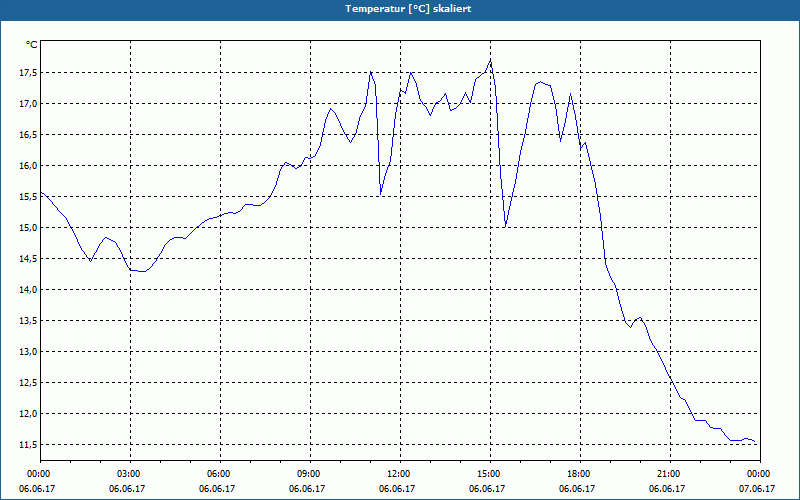Image resolution: width=800 pixels, height=500 pixels.
Task: Click the 13,0 y-axis label
Action: tap(28, 352)
